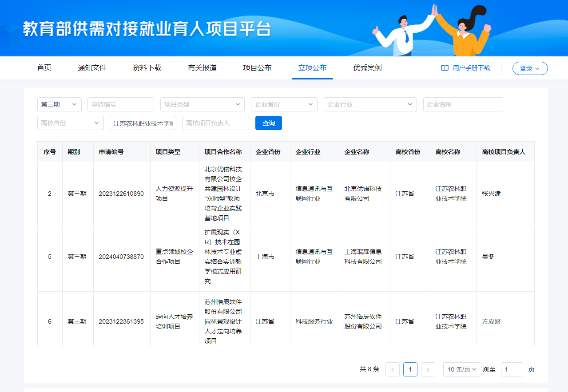
Task: Switch to the 首页 tab
Action: (44, 68)
